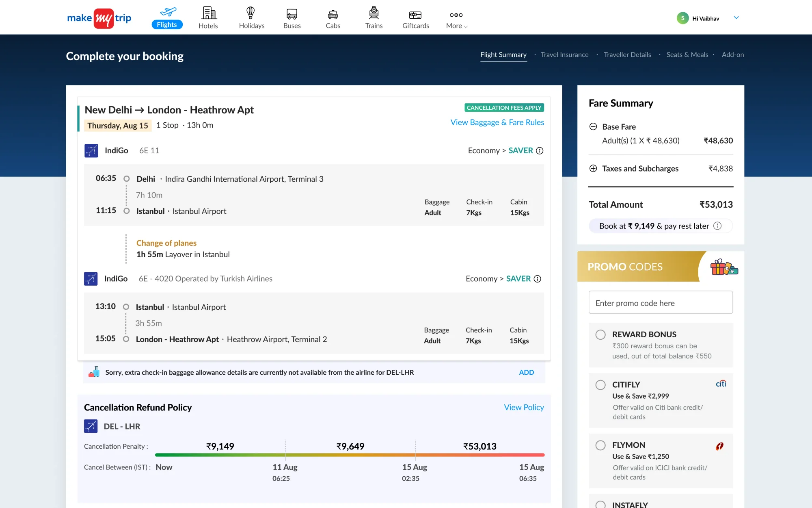Go to Seats & Meals step
Viewport: 812px width, 508px height.
[x=687, y=55]
